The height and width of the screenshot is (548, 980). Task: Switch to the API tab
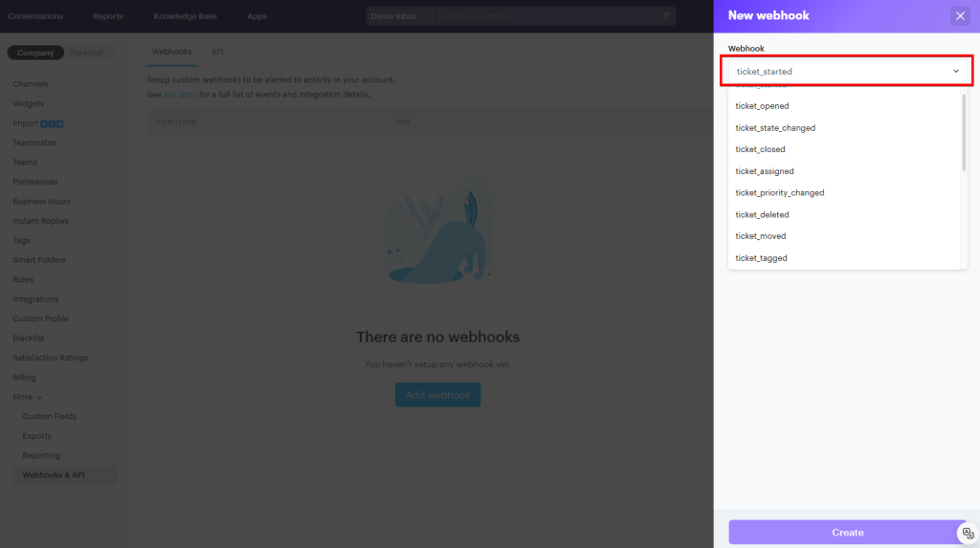(217, 52)
